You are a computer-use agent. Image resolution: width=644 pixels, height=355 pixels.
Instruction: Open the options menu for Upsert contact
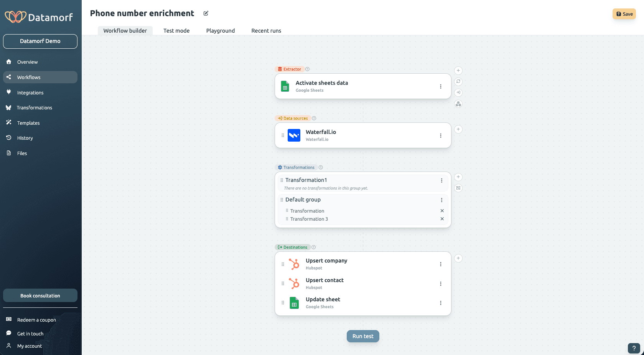[441, 284]
